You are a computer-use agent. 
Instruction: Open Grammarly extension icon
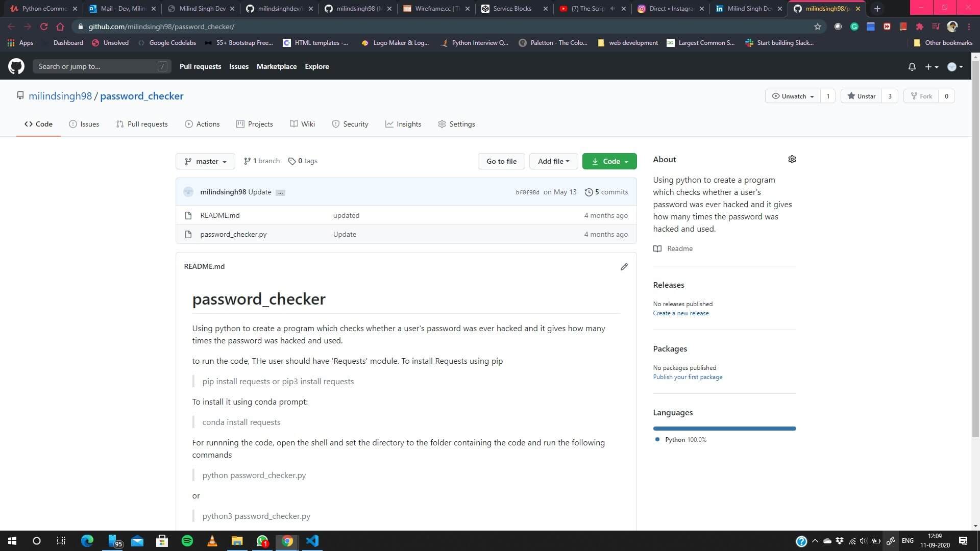[854, 27]
